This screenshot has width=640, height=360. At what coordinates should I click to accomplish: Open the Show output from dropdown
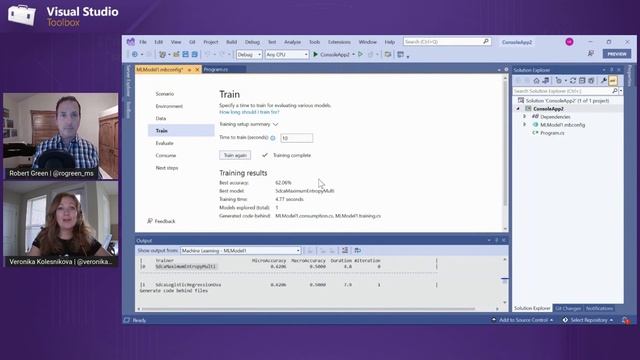(x=241, y=251)
